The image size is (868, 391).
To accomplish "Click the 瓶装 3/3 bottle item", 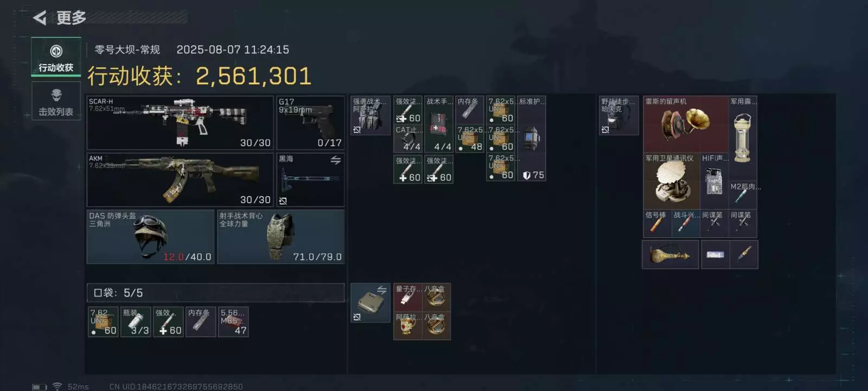I will point(136,322).
